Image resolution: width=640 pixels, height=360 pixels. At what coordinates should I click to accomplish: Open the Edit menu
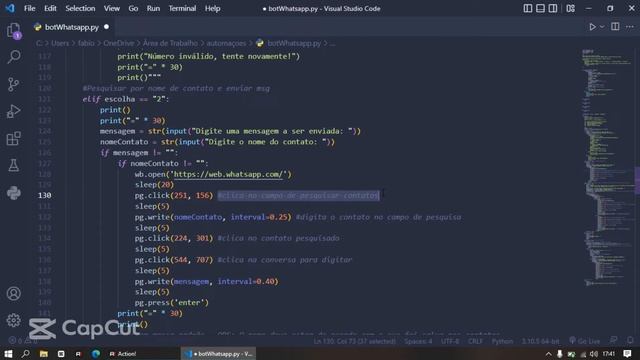tap(50, 8)
